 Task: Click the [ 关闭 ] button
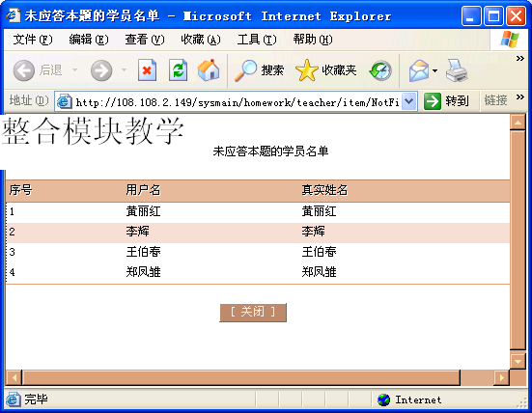click(253, 313)
